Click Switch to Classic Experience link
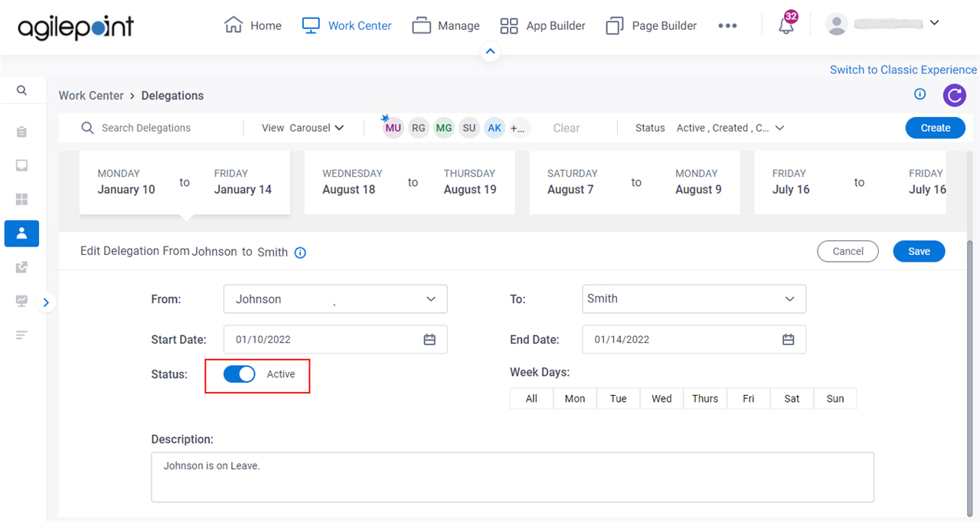This screenshot has width=980, height=522. point(903,70)
